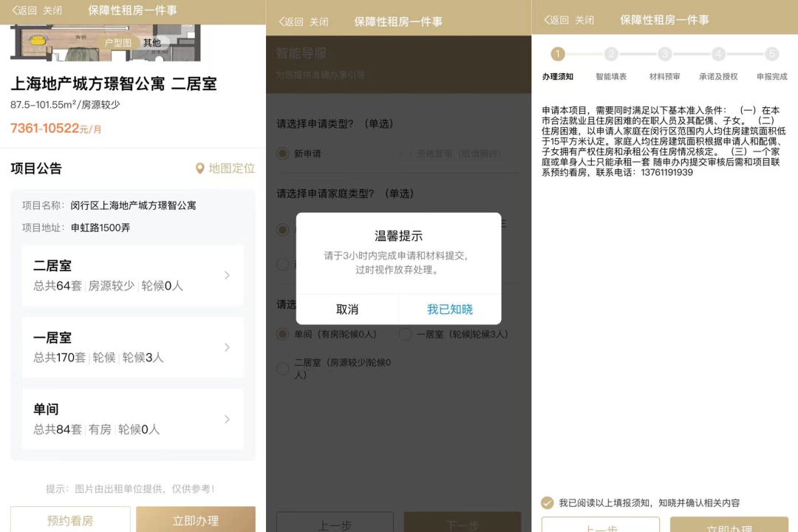Tap step 2 智能填表 circle
Screen dimensions: 798x532
(x=611, y=53)
